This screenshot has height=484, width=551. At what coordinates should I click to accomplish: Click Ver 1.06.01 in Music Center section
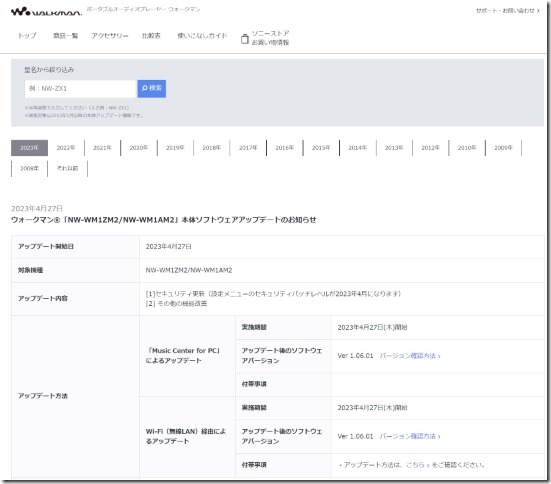[355, 356]
